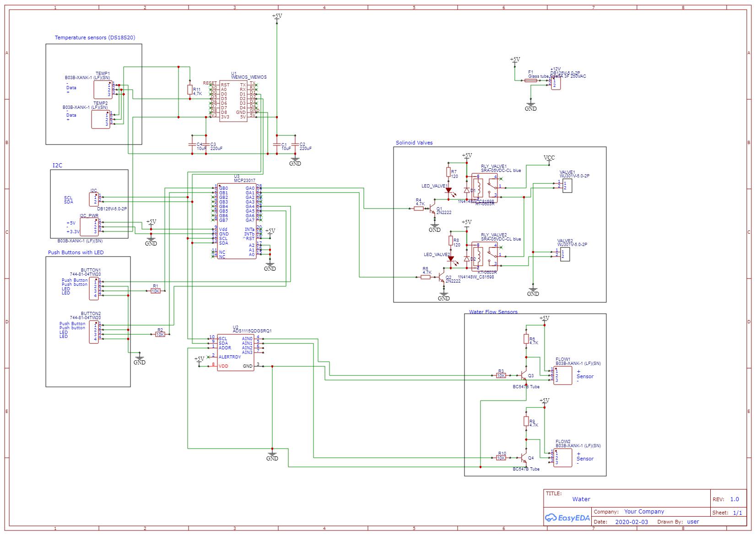Click the drawn-by value 'user'

[x=693, y=522]
